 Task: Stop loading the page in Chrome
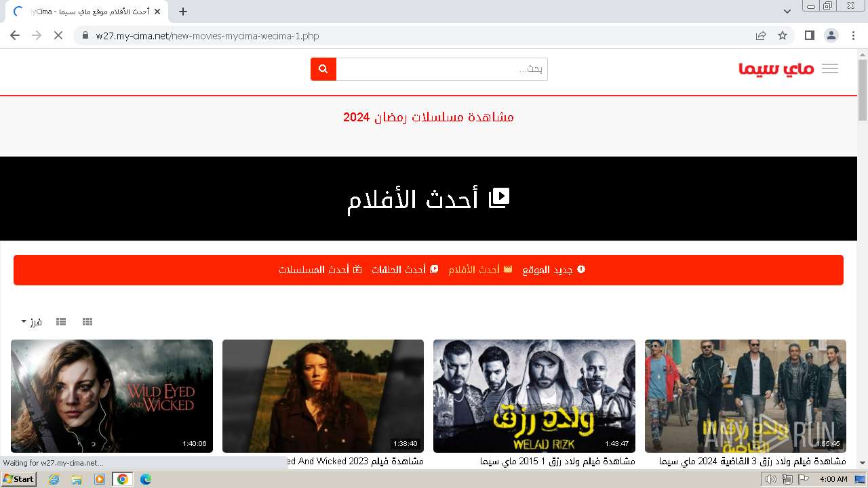58,35
